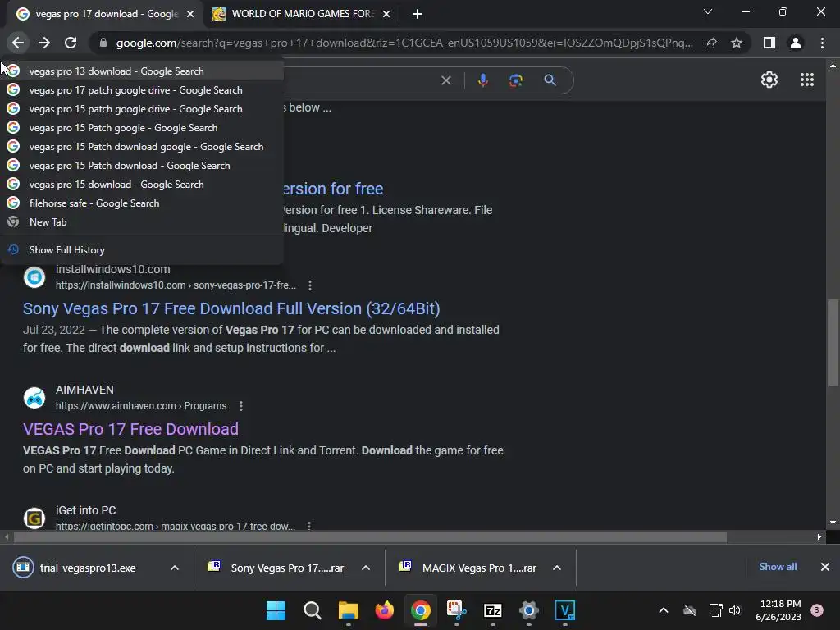Visit aimhaven.com Programs URL
Image resolution: width=840 pixels, height=630 pixels.
click(141, 406)
